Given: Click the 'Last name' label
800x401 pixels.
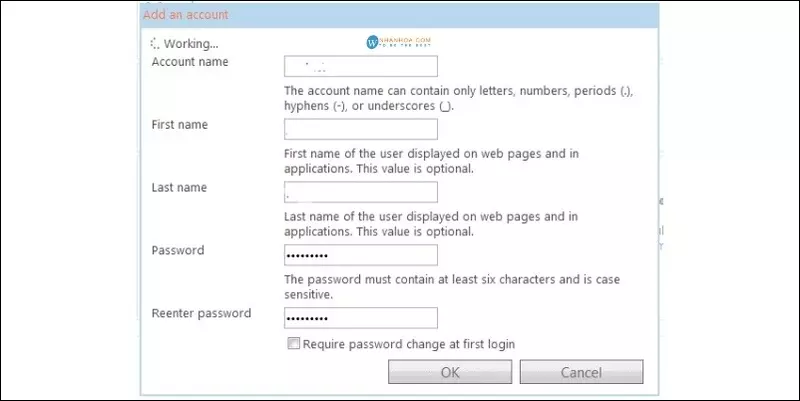Looking at the screenshot, I should click(x=179, y=187).
